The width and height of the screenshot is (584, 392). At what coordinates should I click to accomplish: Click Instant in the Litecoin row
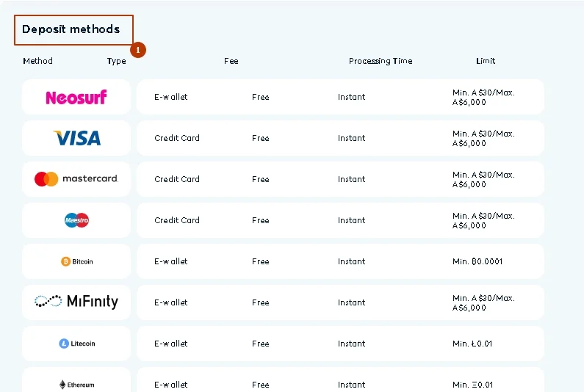(352, 344)
